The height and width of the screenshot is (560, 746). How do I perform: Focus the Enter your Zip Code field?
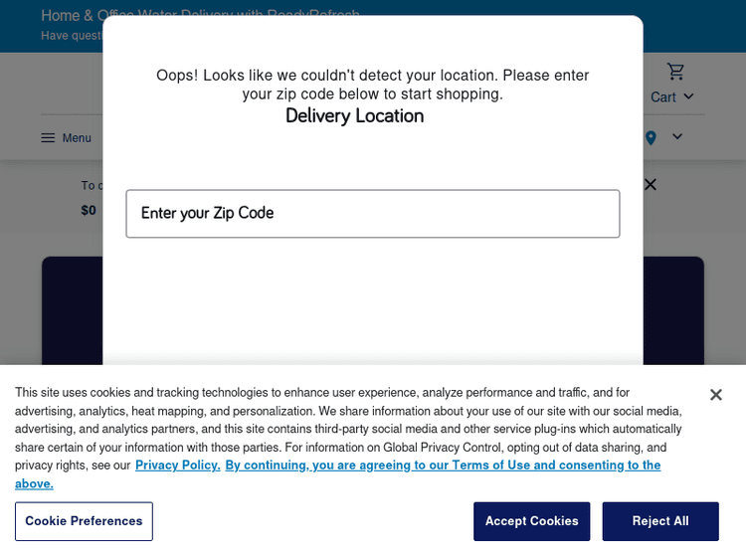pos(373,214)
